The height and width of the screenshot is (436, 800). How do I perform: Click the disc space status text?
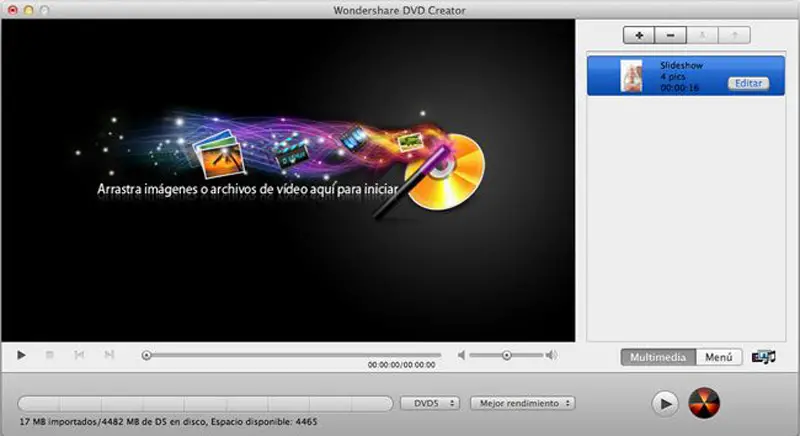[168, 422]
